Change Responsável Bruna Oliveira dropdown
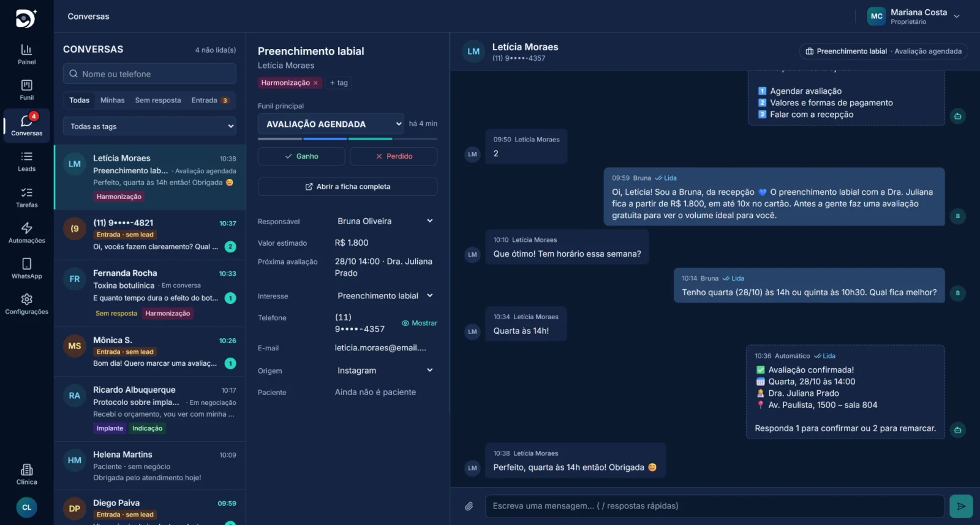 386,221
